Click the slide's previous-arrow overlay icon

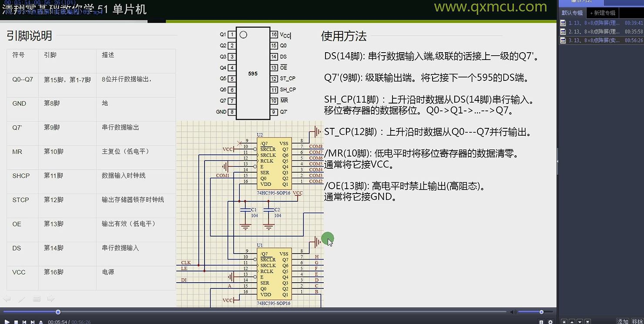7,299
